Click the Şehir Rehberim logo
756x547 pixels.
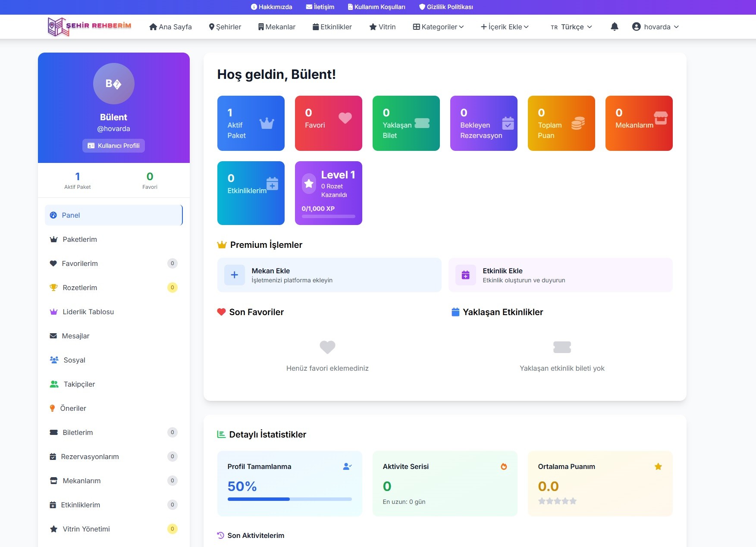(x=90, y=26)
